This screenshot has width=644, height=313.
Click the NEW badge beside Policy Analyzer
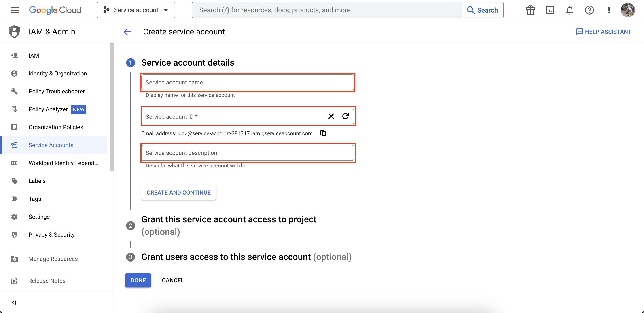pyautogui.click(x=78, y=109)
